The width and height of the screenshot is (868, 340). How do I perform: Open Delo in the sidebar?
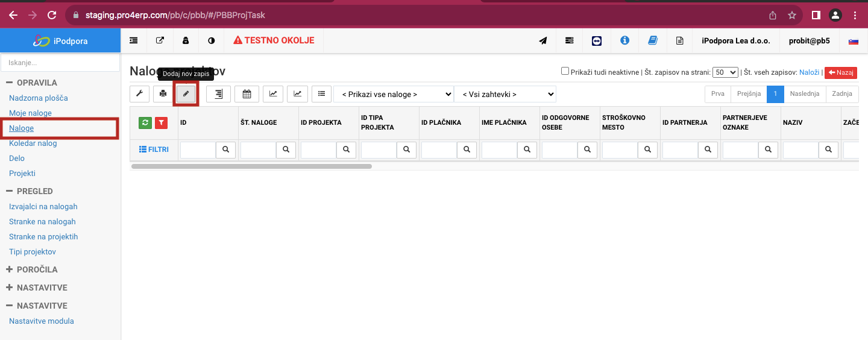(17, 158)
